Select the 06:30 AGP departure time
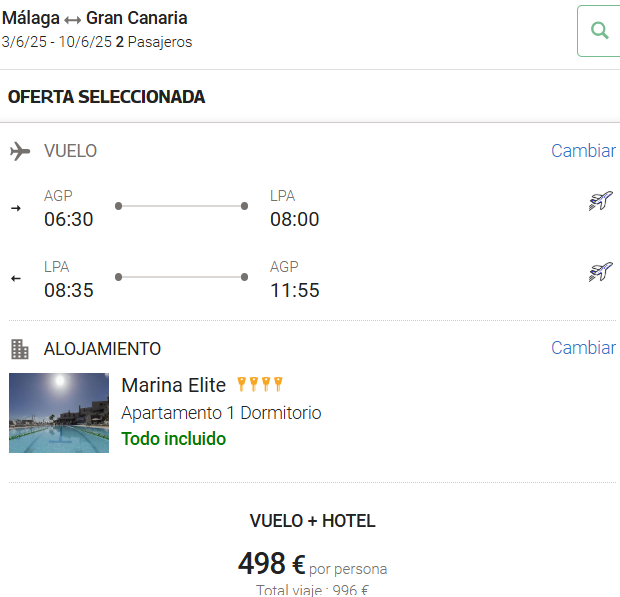The image size is (620, 597). click(68, 219)
